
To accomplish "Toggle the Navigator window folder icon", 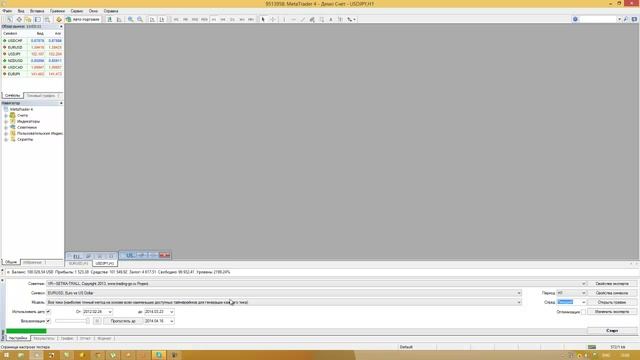I will click(28, 19).
